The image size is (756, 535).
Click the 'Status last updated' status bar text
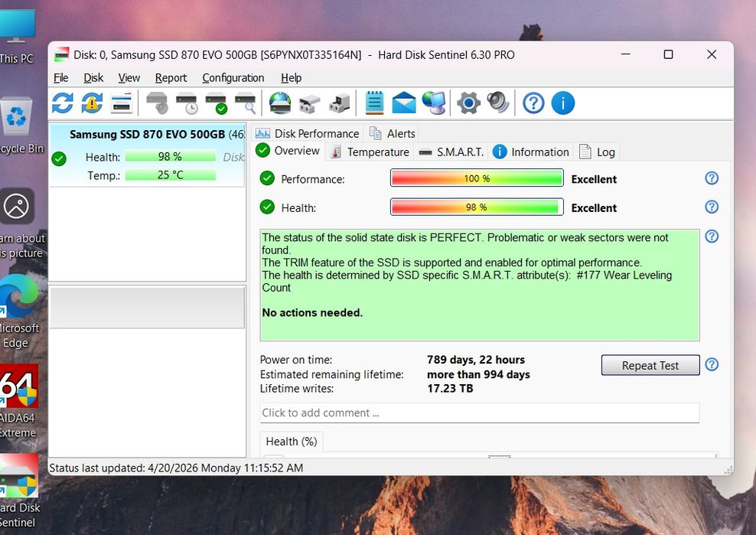point(176,468)
